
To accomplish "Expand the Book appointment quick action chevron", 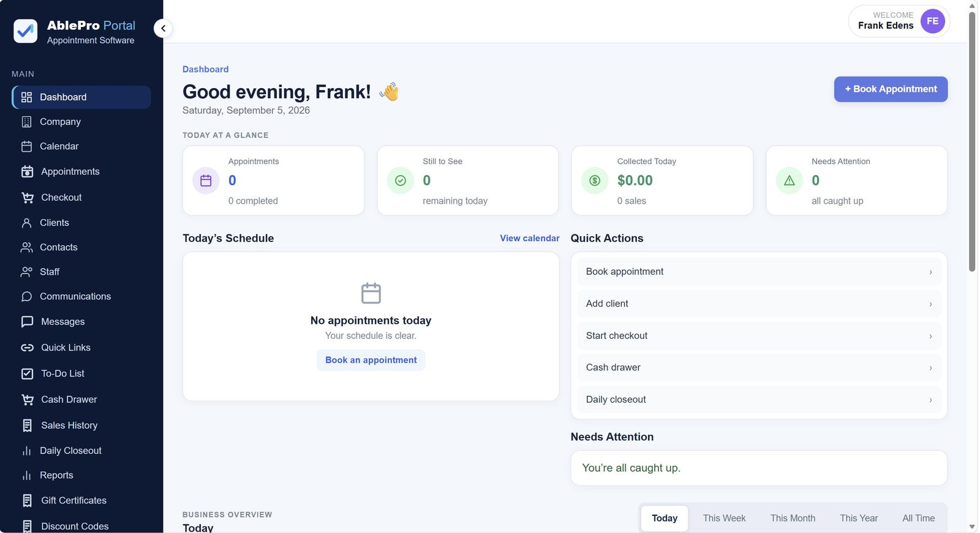I will coord(930,272).
